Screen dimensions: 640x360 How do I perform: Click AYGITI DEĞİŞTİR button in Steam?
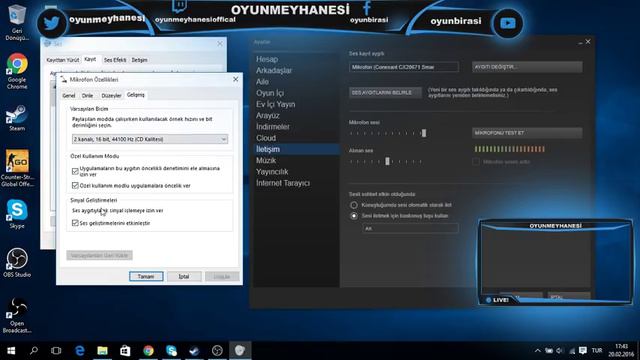click(x=527, y=67)
